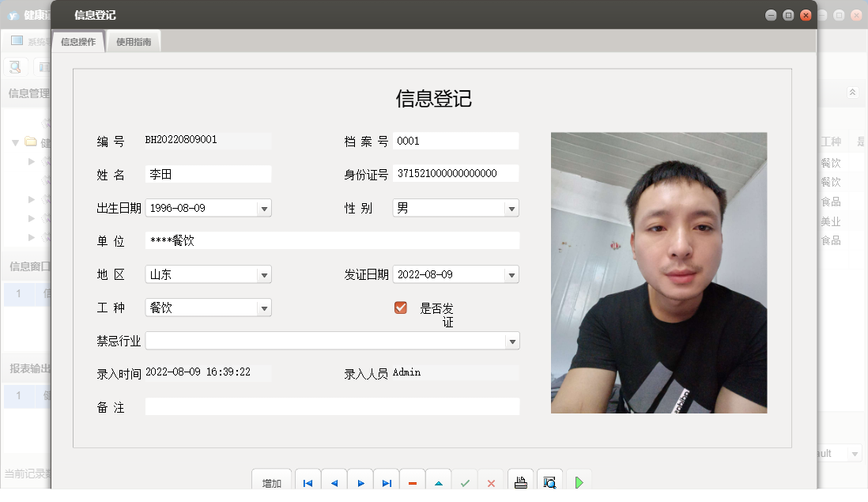This screenshot has width=868, height=502.
Task: Select the 信息操作 tab
Action: point(78,42)
